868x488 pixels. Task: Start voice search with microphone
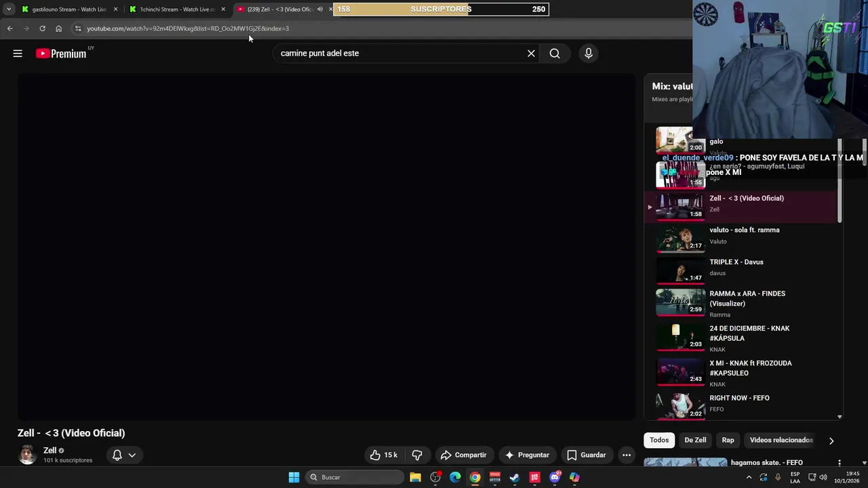pos(588,54)
